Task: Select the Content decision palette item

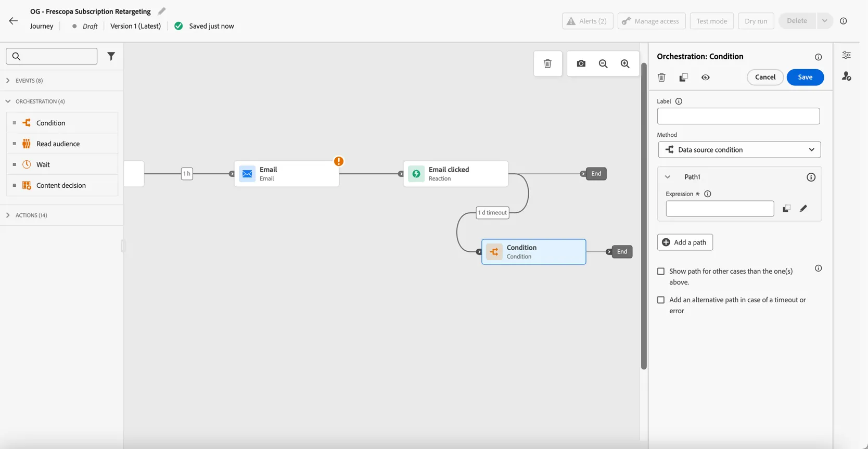Action: 62,185
